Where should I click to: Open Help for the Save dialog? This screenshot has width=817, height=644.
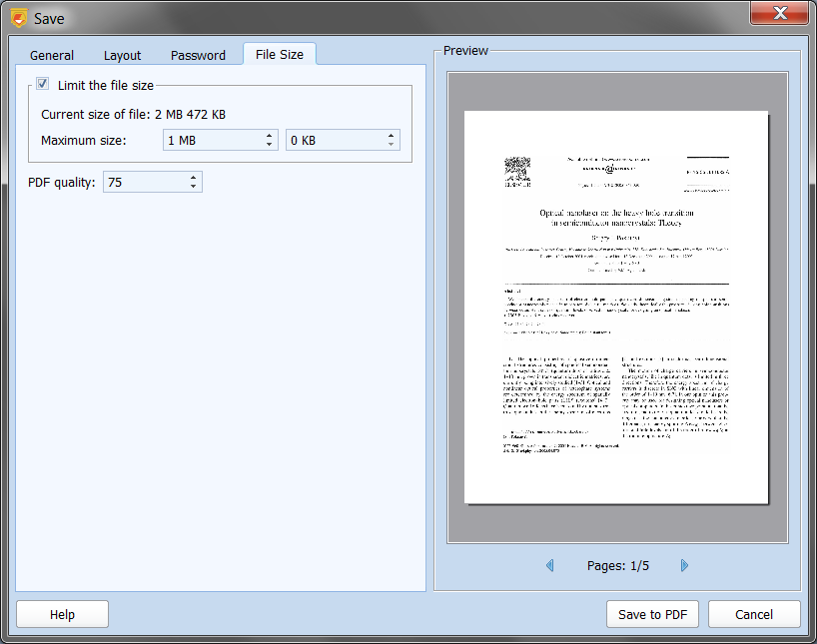(x=62, y=614)
